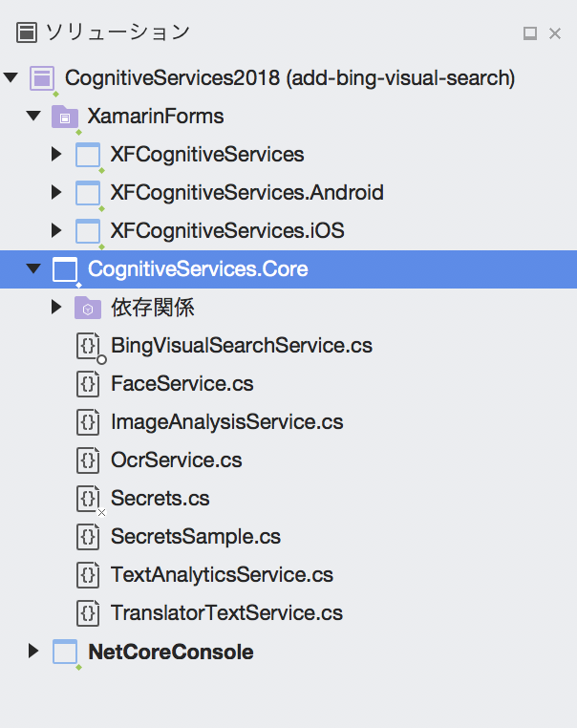Select ImageAnalysisService.cs file

pyautogui.click(x=227, y=422)
